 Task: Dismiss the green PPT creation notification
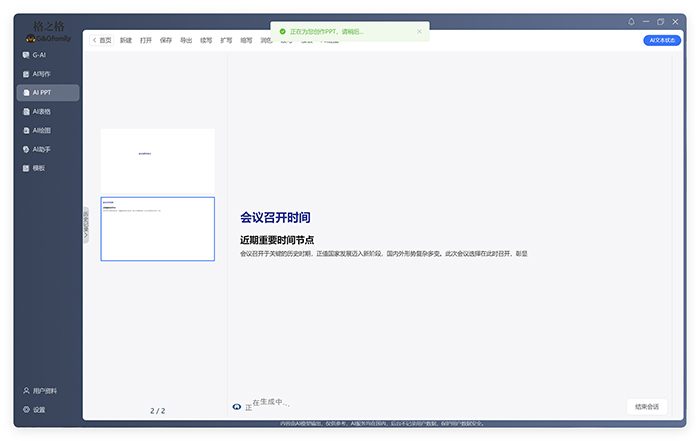point(419,32)
